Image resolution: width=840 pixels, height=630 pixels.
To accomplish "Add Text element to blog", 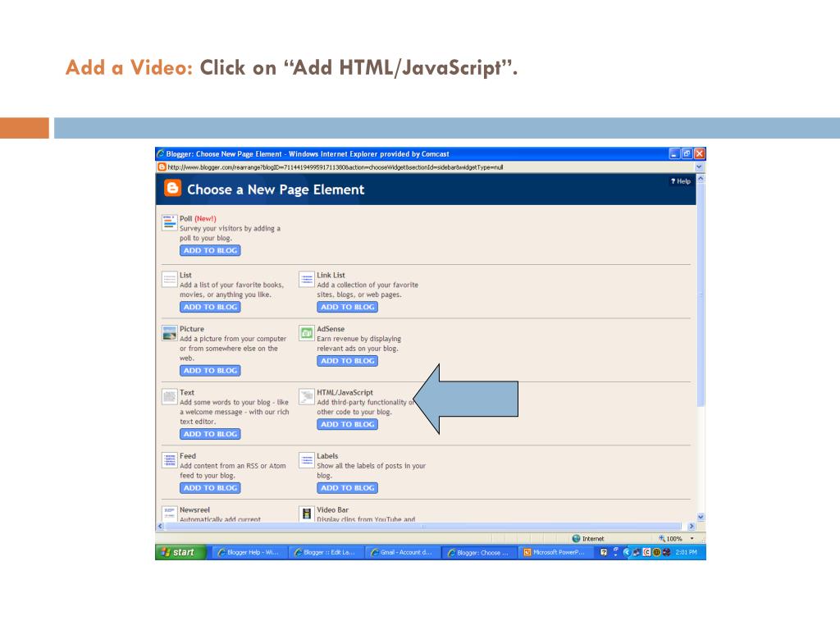I will (210, 434).
